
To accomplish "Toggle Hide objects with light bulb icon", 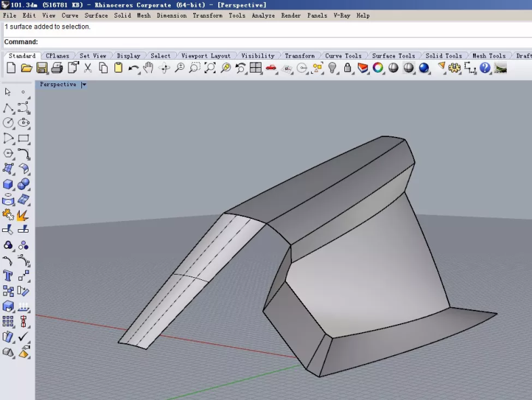I will tap(333, 68).
